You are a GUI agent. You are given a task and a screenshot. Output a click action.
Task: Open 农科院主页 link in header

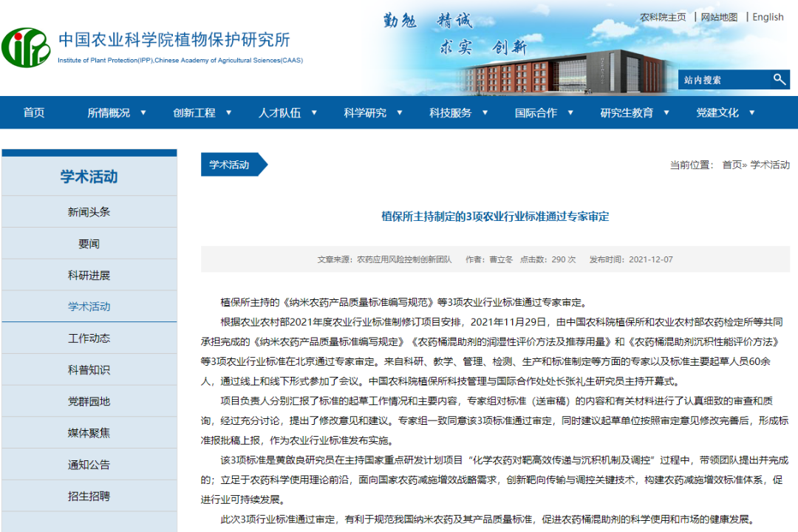(x=663, y=17)
